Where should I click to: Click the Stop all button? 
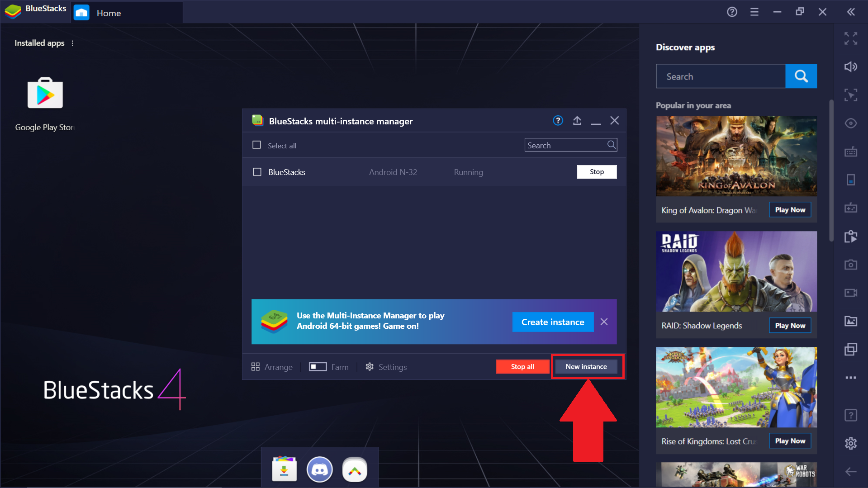[522, 367]
